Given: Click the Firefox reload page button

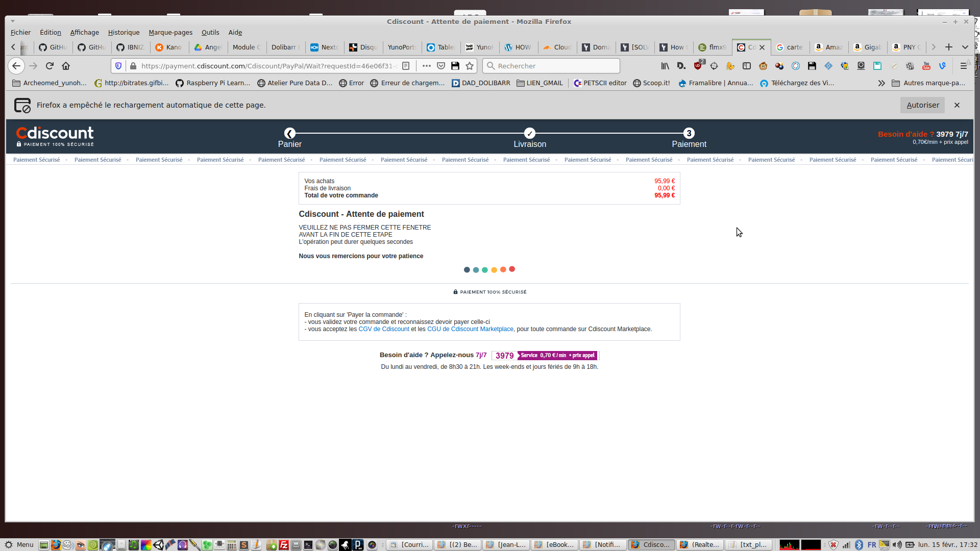Looking at the screenshot, I should [50, 66].
